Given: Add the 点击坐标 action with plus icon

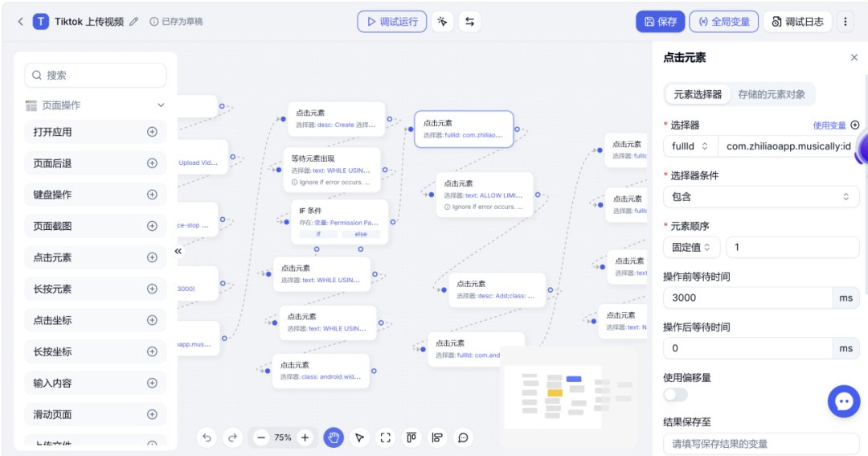Looking at the screenshot, I should 152,320.
